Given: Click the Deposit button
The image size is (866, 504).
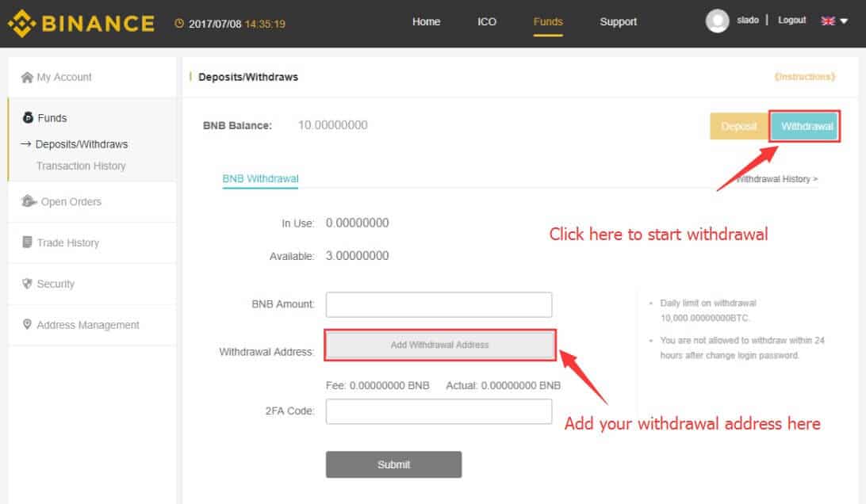Looking at the screenshot, I should click(738, 127).
